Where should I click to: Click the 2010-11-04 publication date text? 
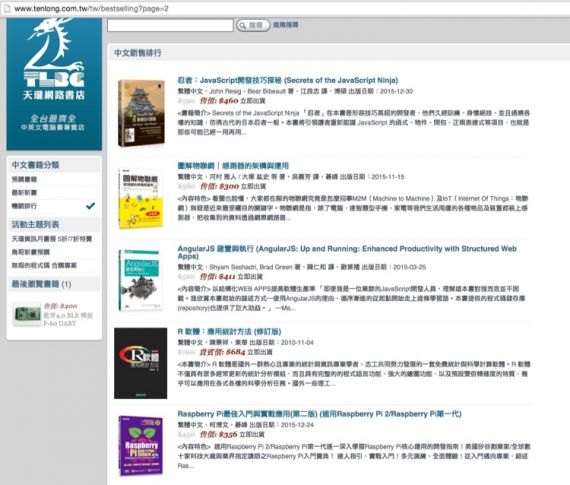(297, 342)
